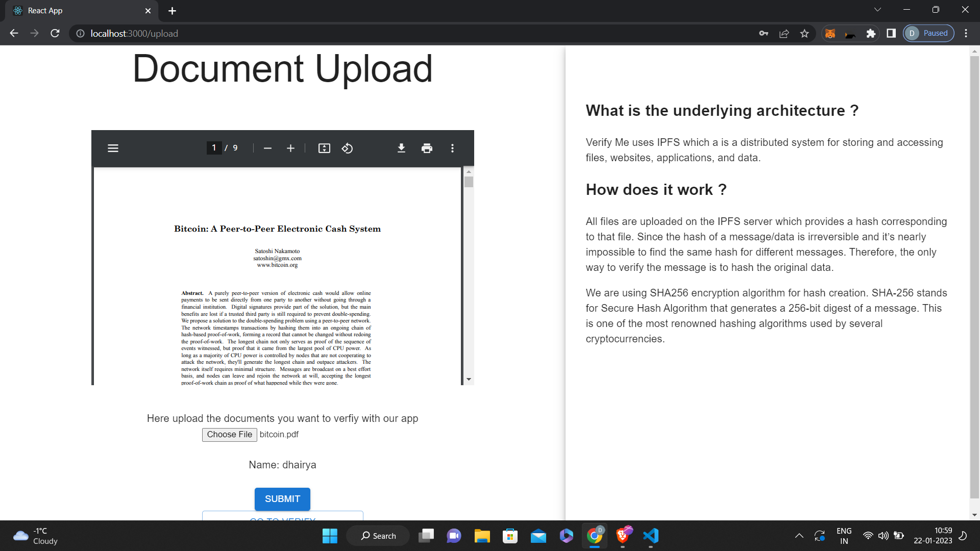This screenshot has height=551, width=980.
Task: Open the Chrome extensions puzzle menu
Action: tap(871, 34)
